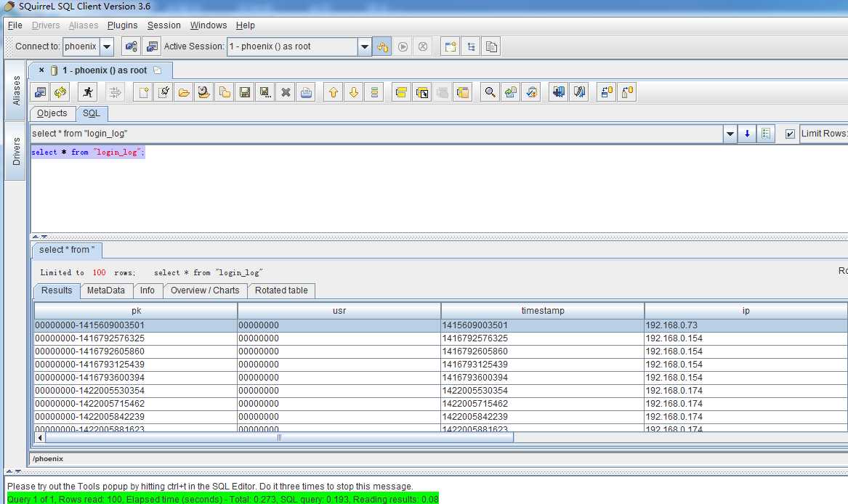Open the Help menu
The image size is (848, 504).
pyautogui.click(x=245, y=25)
